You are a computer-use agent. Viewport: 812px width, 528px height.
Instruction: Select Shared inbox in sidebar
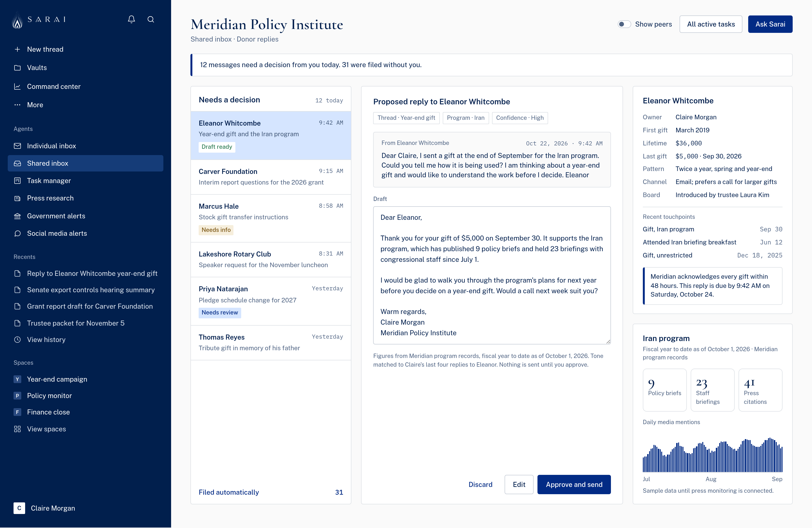tap(85, 163)
